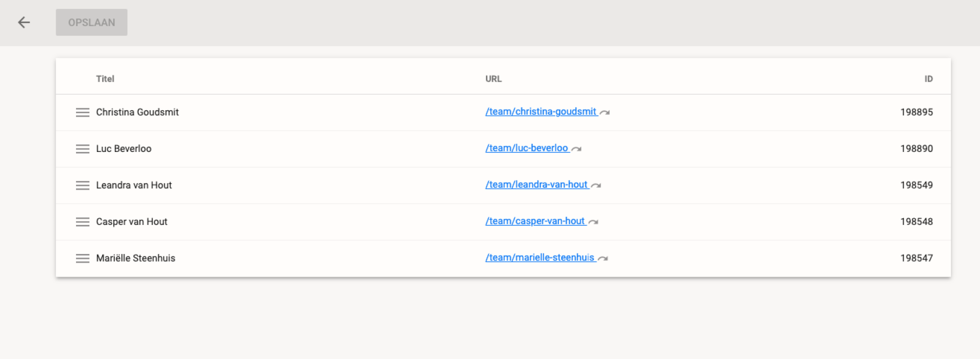Click the Titel column header
Image resolution: width=980 pixels, height=359 pixels.
click(105, 79)
